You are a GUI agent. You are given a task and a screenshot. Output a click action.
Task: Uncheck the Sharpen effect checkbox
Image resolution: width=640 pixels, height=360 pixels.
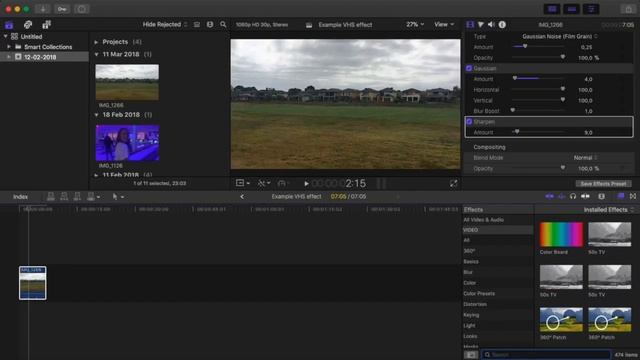click(x=469, y=122)
